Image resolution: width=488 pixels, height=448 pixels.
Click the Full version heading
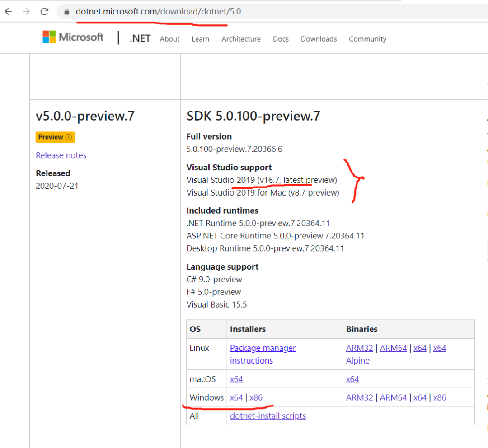tap(209, 136)
